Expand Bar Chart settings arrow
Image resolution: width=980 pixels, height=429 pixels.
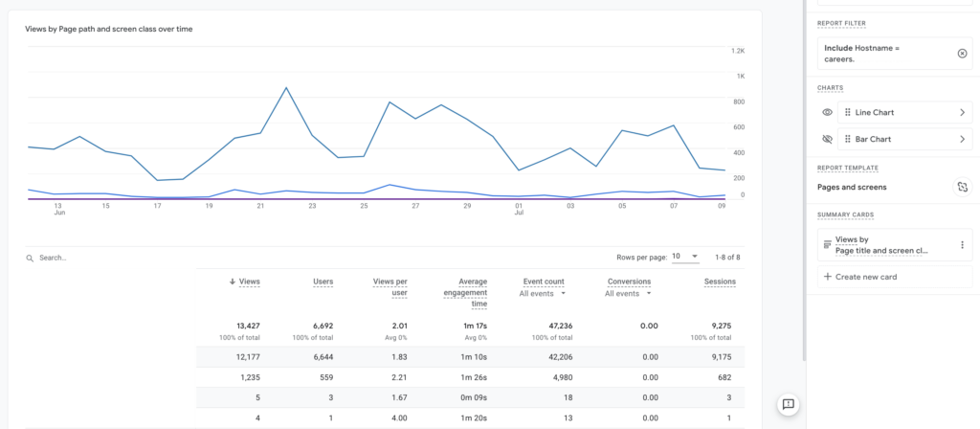962,139
